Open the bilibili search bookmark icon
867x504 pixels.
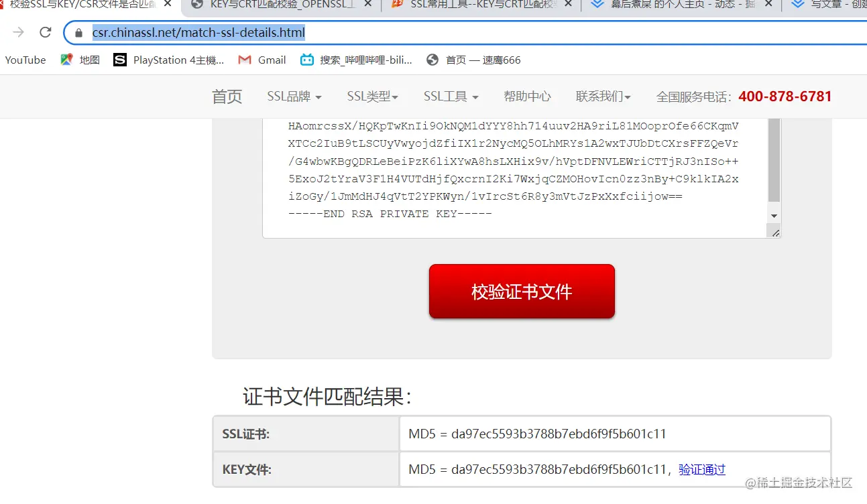pos(306,60)
